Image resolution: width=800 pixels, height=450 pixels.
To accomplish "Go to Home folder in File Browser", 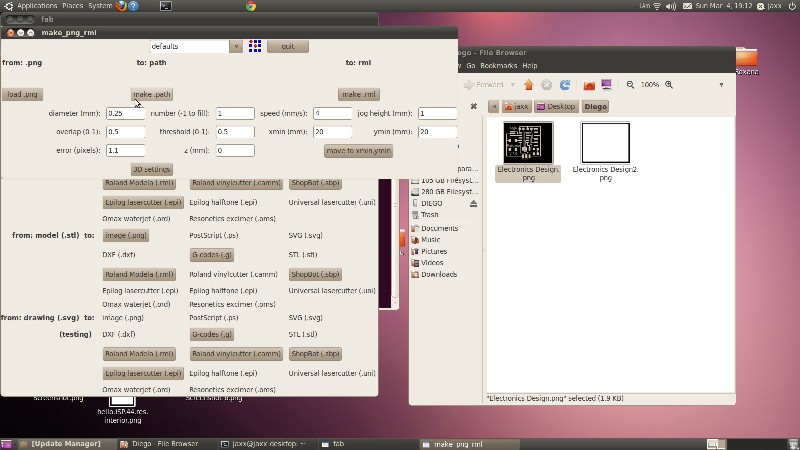I will tap(589, 85).
